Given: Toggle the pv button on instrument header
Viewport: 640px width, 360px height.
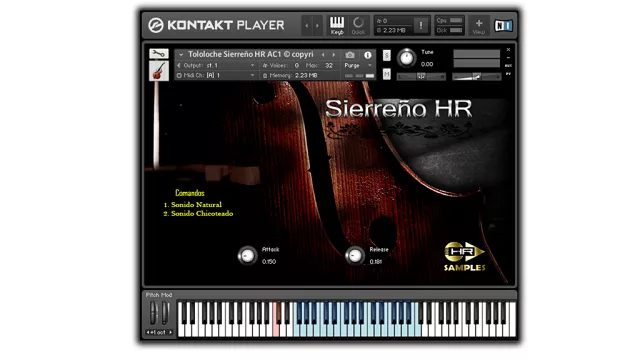Looking at the screenshot, I should tap(508, 74).
